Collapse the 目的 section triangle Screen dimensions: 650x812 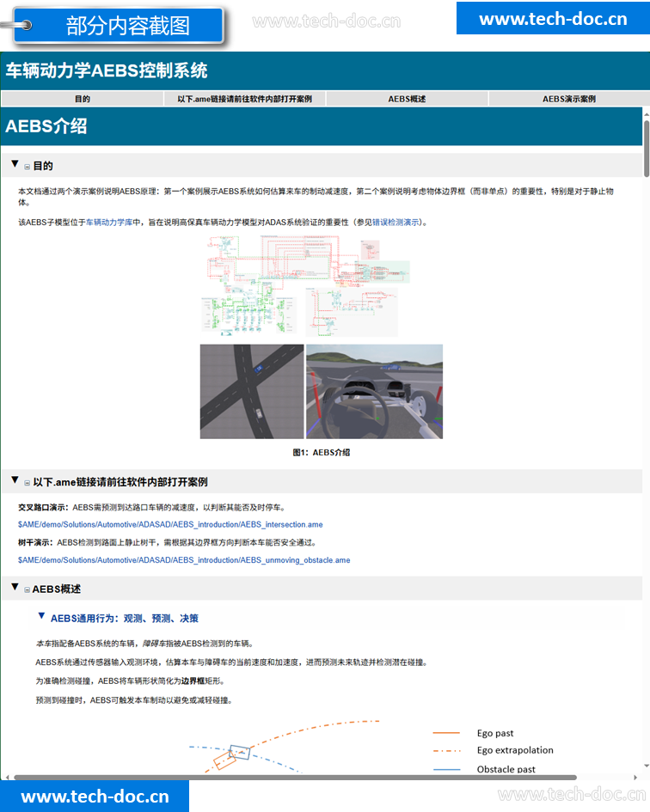(15, 164)
